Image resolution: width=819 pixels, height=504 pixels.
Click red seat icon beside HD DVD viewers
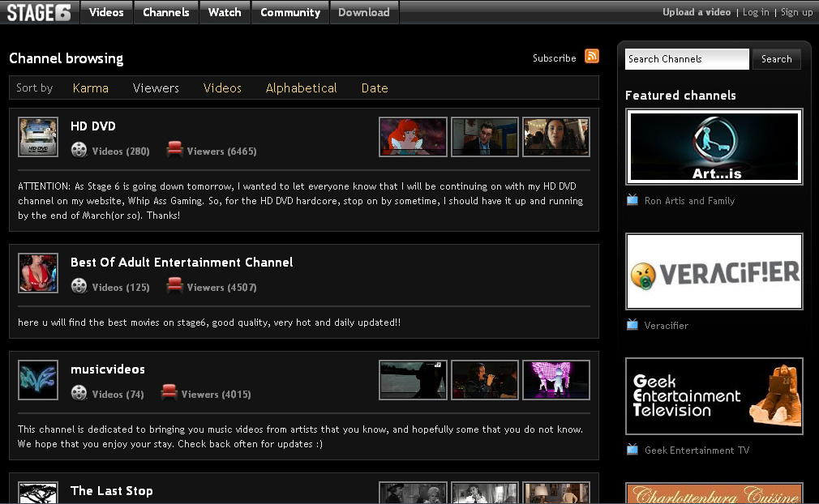click(174, 149)
